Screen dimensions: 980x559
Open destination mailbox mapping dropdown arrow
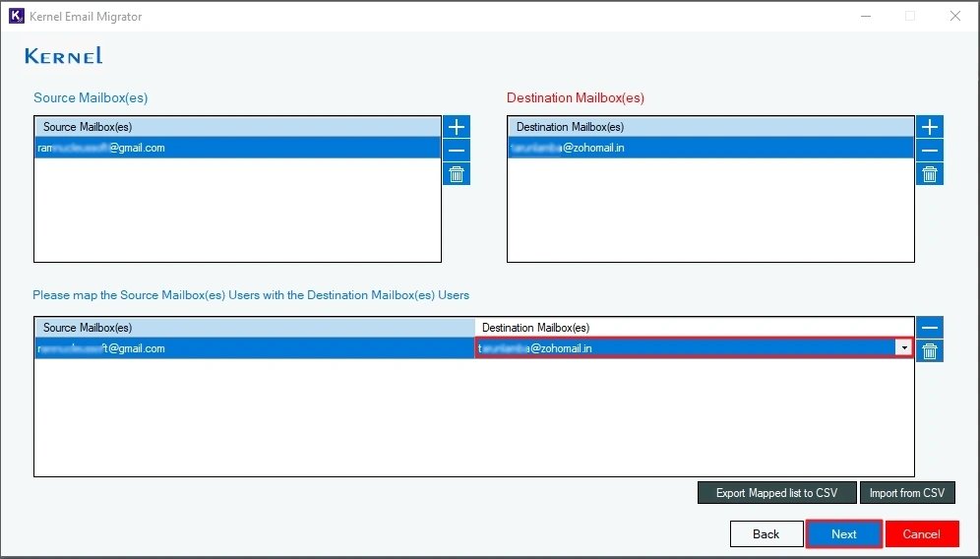(x=902, y=348)
